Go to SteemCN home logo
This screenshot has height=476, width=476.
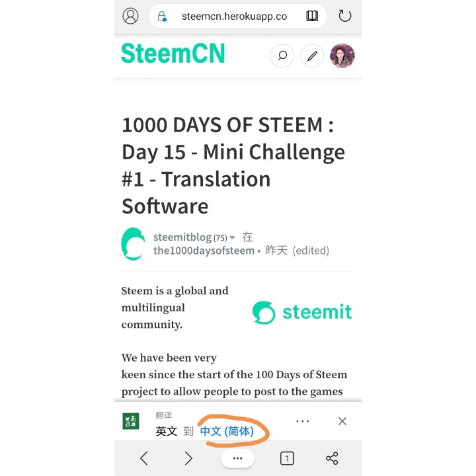[x=173, y=54]
